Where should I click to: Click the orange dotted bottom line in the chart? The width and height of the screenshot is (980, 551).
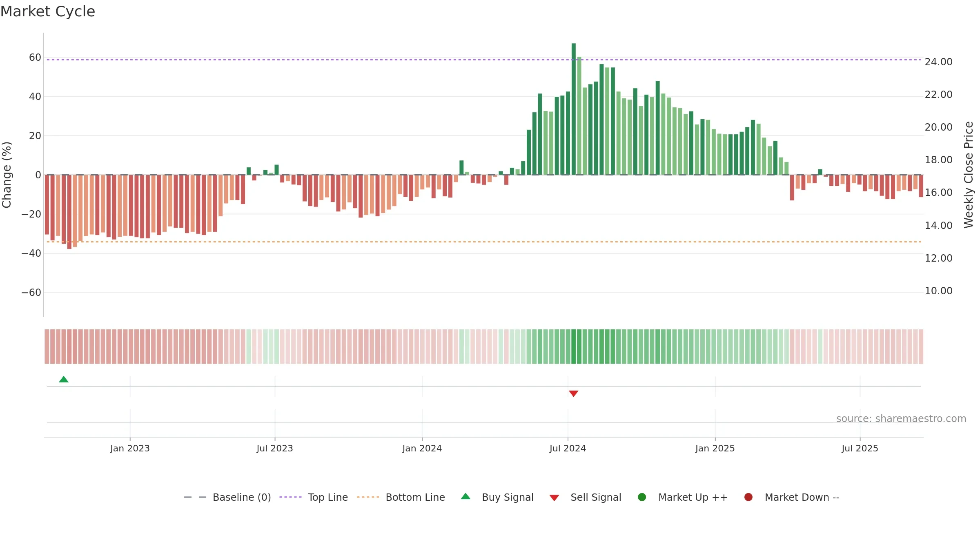pyautogui.click(x=484, y=242)
